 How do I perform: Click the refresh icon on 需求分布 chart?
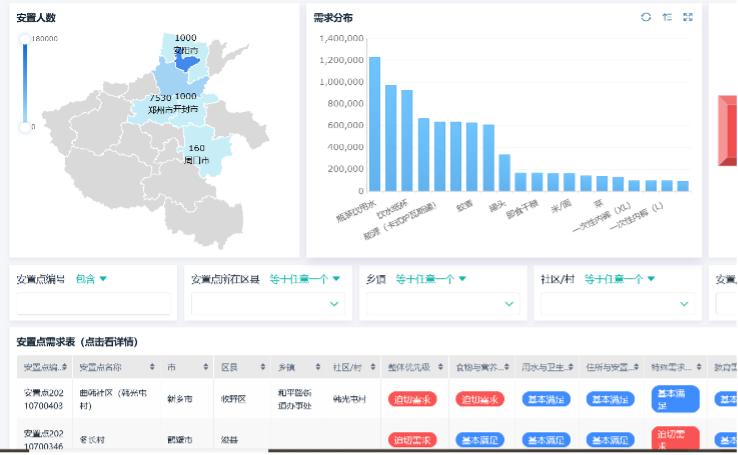coord(646,17)
